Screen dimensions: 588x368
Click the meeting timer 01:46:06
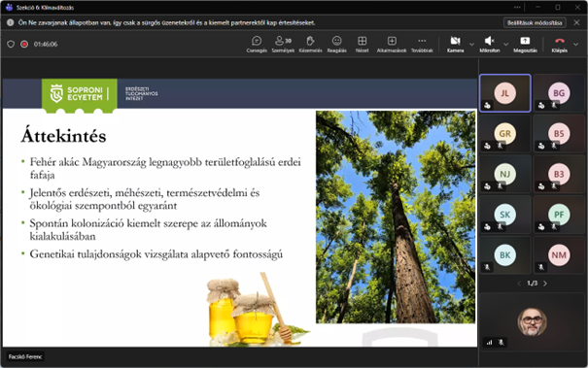46,45
